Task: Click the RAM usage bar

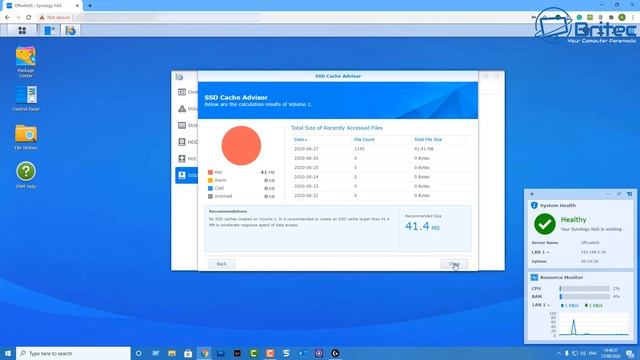Action: (x=584, y=297)
